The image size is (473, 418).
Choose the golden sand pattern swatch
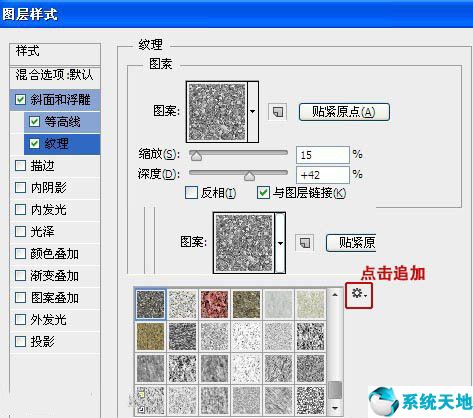150,336
